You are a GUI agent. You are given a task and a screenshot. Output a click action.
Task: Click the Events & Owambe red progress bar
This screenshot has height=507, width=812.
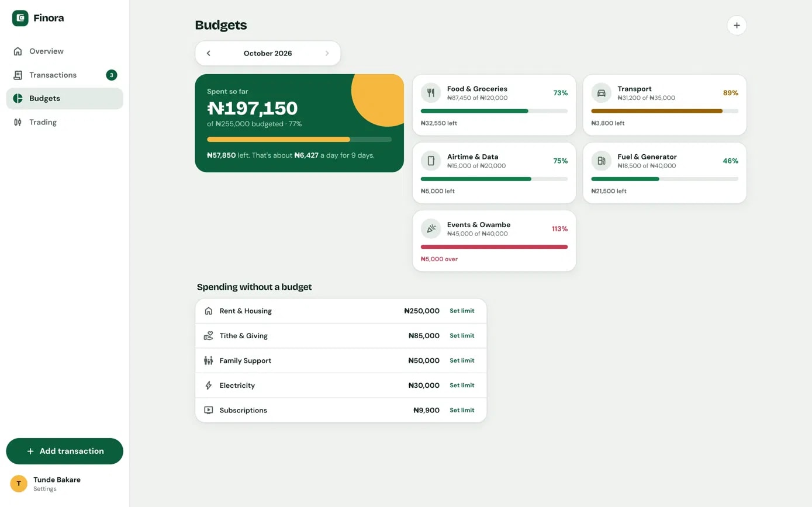coord(494,246)
